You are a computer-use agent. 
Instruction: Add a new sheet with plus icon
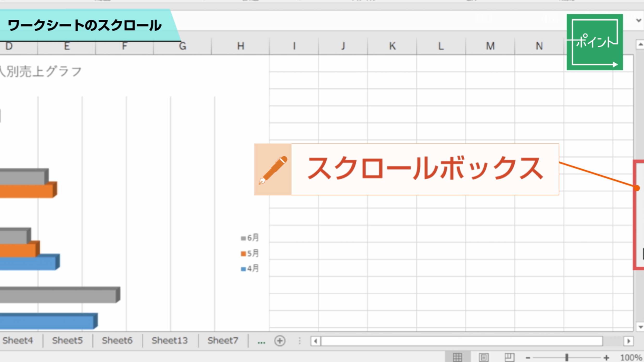(279, 341)
